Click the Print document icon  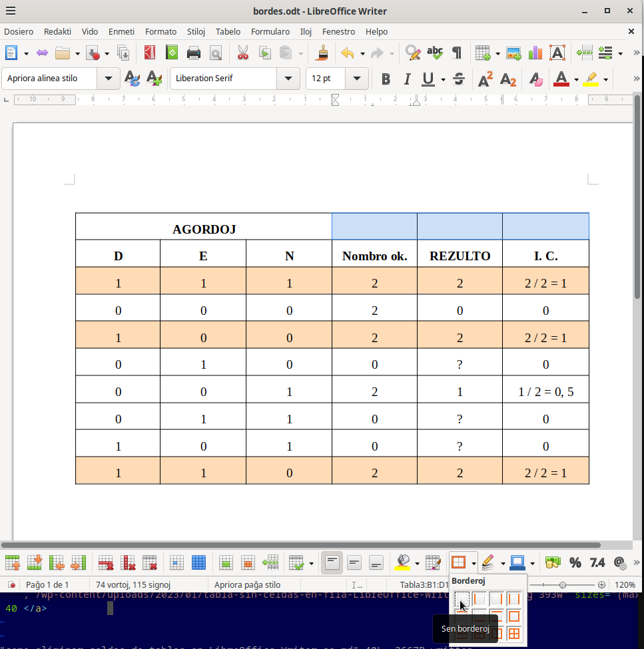click(x=194, y=53)
